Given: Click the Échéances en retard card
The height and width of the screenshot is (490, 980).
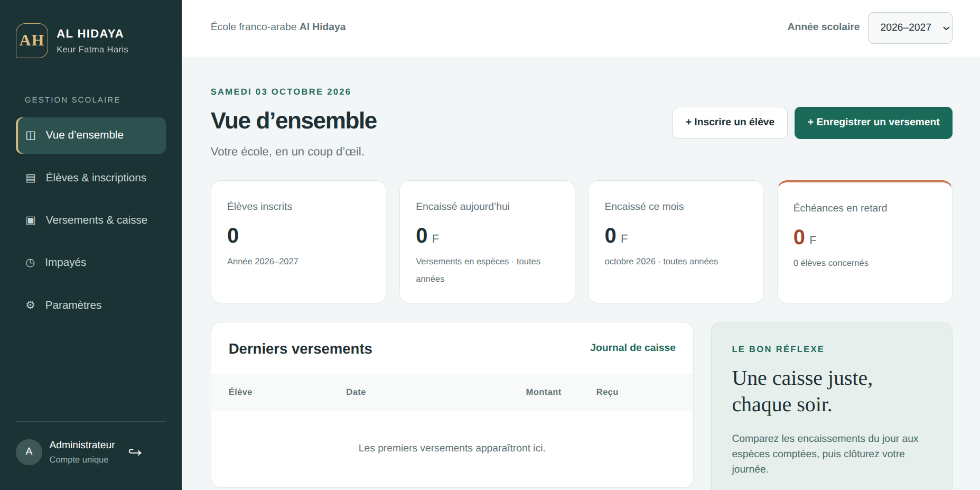Looking at the screenshot, I should coord(864,242).
